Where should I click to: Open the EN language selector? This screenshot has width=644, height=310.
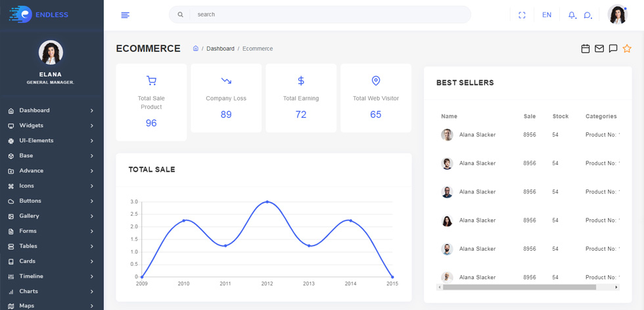(547, 14)
